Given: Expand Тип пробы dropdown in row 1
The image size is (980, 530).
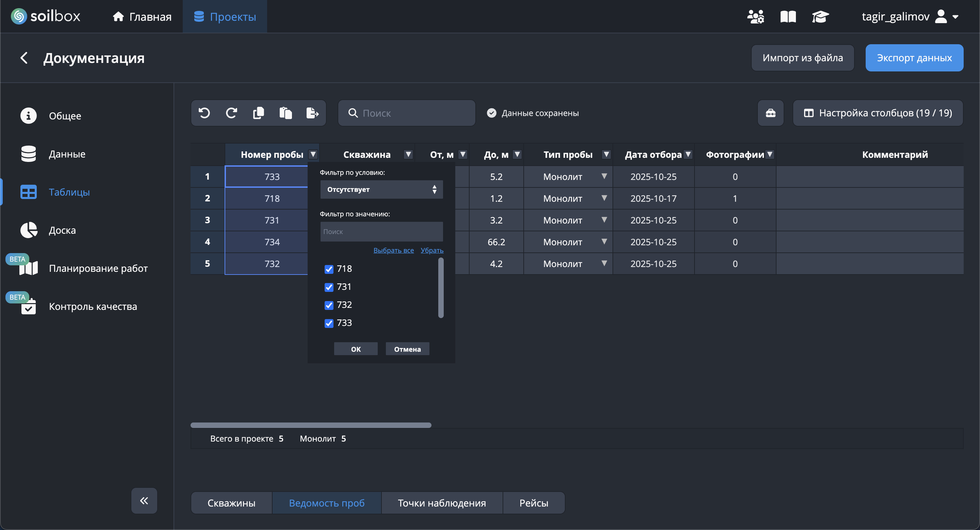Looking at the screenshot, I should [x=604, y=177].
